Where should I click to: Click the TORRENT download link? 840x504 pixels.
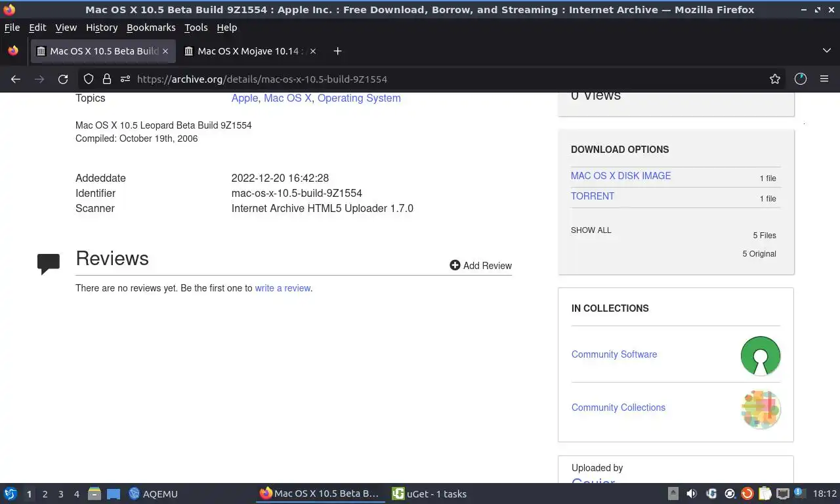point(593,196)
